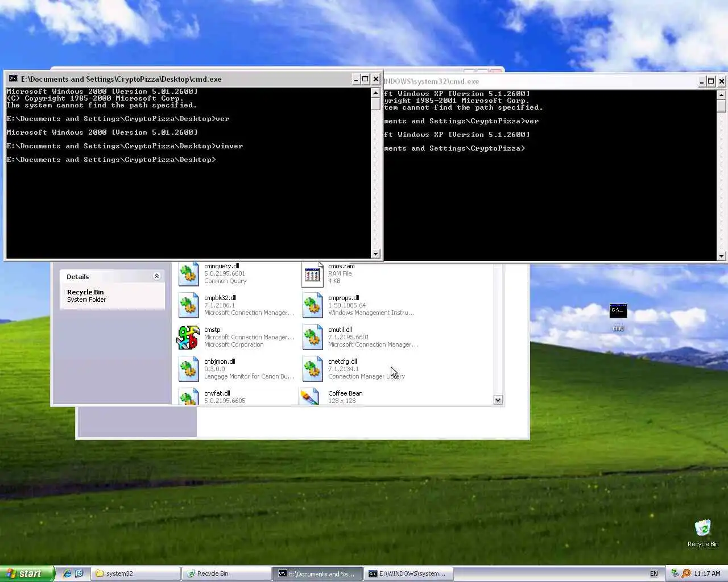Click the Coffee Bean file name
The image size is (728, 582).
click(345, 393)
